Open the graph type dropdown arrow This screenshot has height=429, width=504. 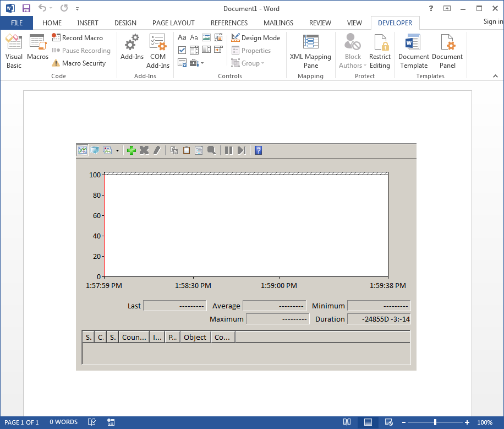[x=117, y=151]
